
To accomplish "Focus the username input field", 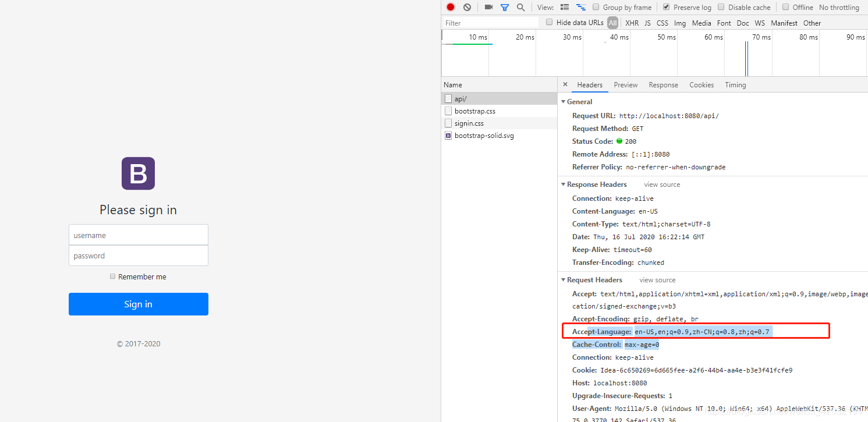I will click(x=139, y=235).
